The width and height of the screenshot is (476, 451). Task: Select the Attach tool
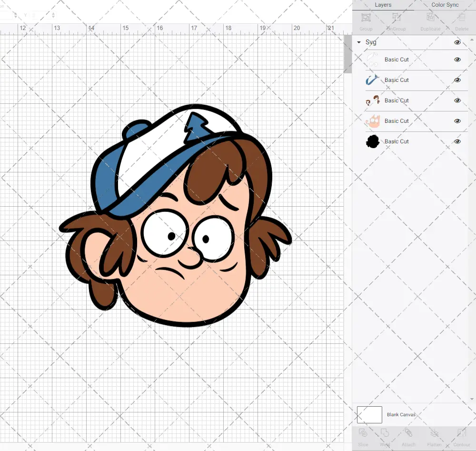[x=408, y=433]
